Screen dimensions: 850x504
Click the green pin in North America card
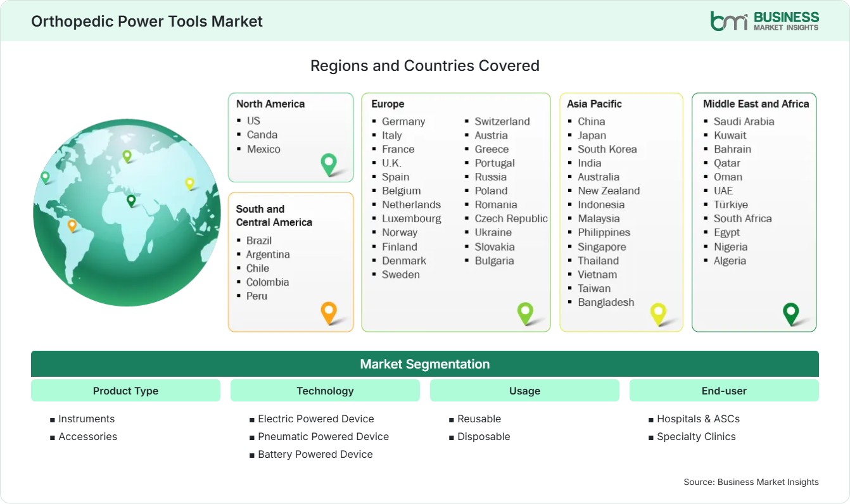point(329,164)
